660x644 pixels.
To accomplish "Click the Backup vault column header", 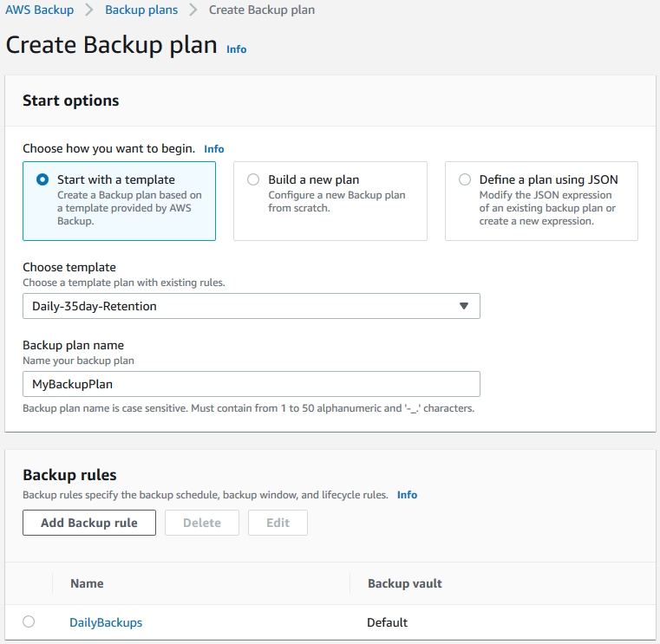I will 405,583.
